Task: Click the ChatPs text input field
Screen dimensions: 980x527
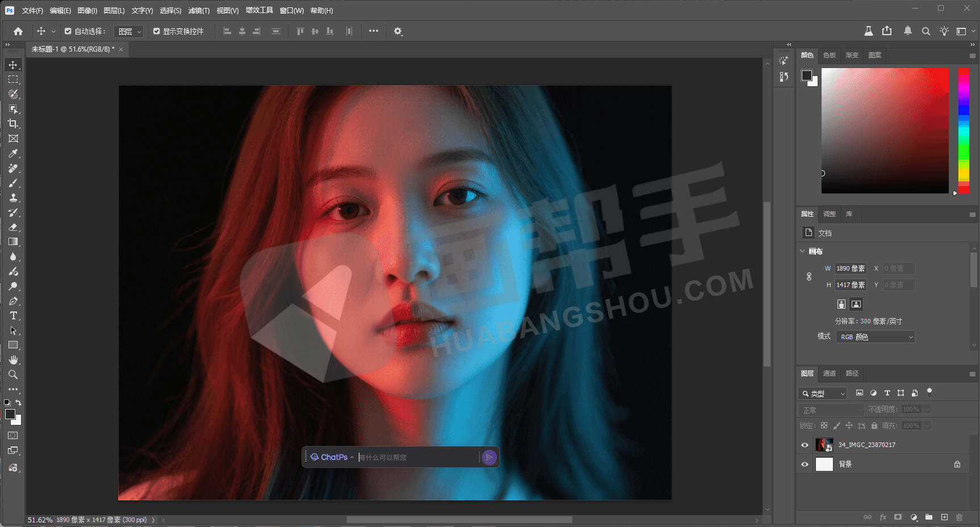Action: click(418, 457)
